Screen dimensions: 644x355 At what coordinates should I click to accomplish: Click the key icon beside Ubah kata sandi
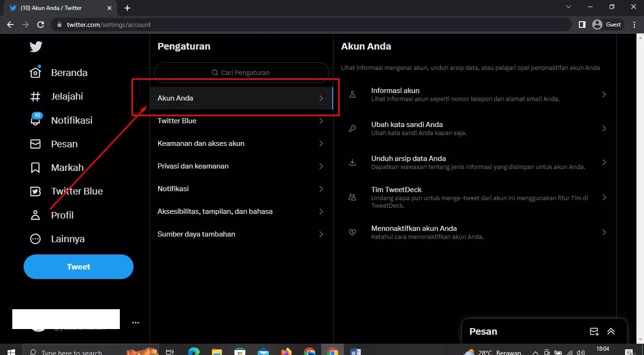pos(352,128)
